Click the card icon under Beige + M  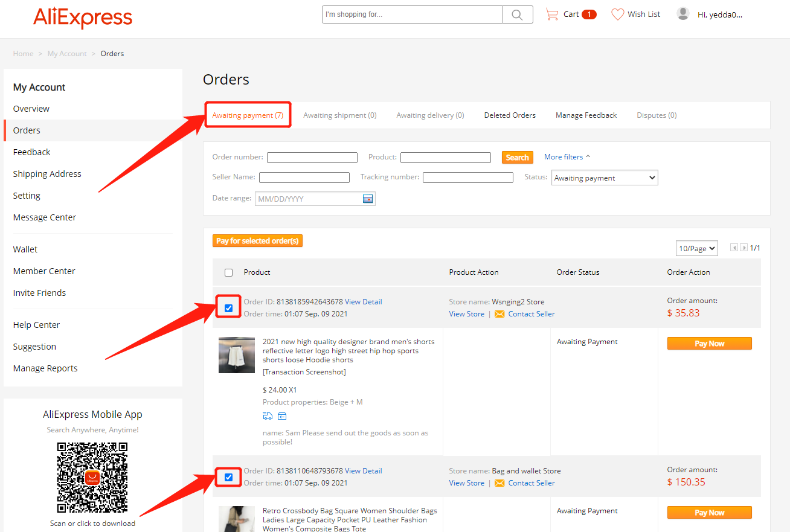[282, 416]
